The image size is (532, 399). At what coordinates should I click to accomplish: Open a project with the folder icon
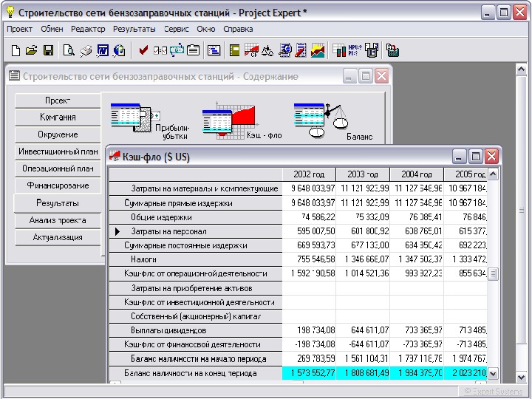coord(31,51)
